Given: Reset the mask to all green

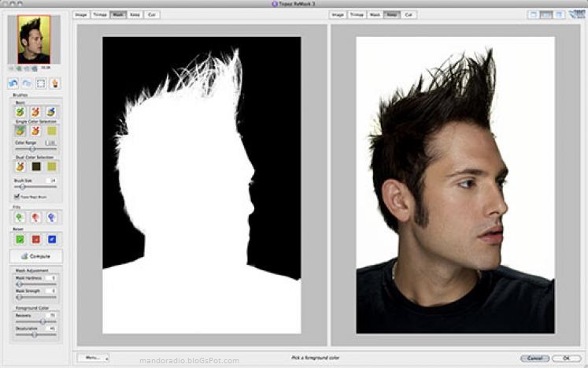Looking at the screenshot, I should coord(20,240).
